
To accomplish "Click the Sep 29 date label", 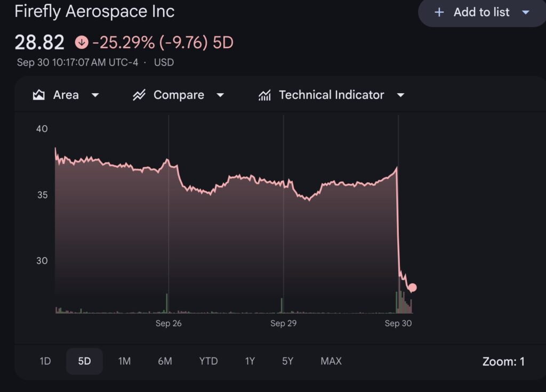I will coord(284,323).
